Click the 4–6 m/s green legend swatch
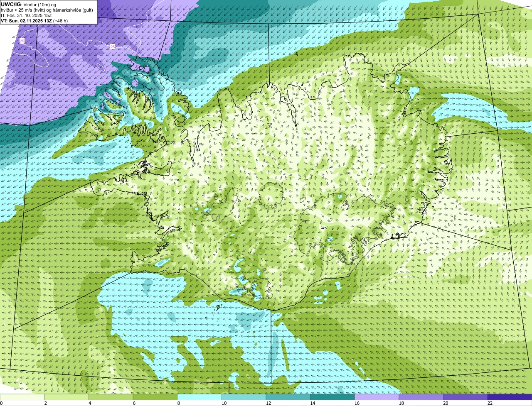The width and height of the screenshot is (532, 406). pos(111,397)
